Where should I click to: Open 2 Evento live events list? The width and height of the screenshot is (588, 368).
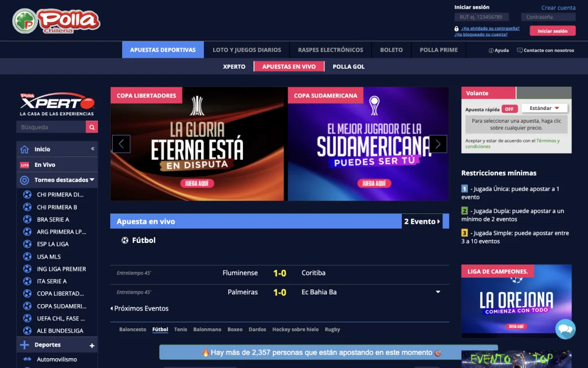click(x=422, y=221)
